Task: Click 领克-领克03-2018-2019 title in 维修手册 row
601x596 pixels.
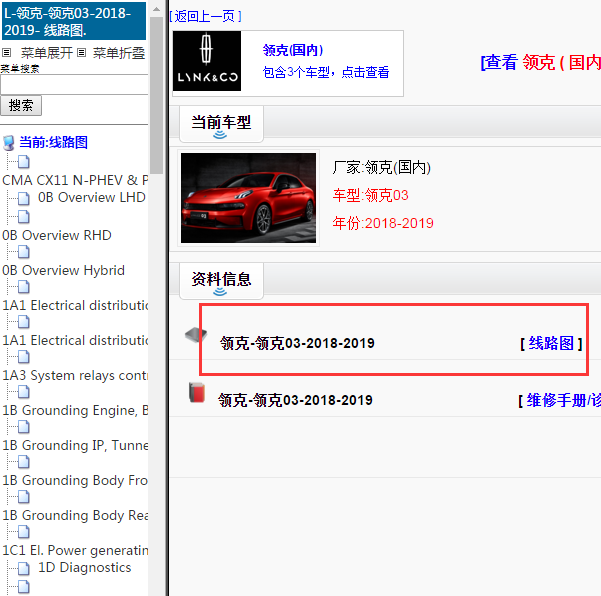Action: pyautogui.click(x=295, y=401)
